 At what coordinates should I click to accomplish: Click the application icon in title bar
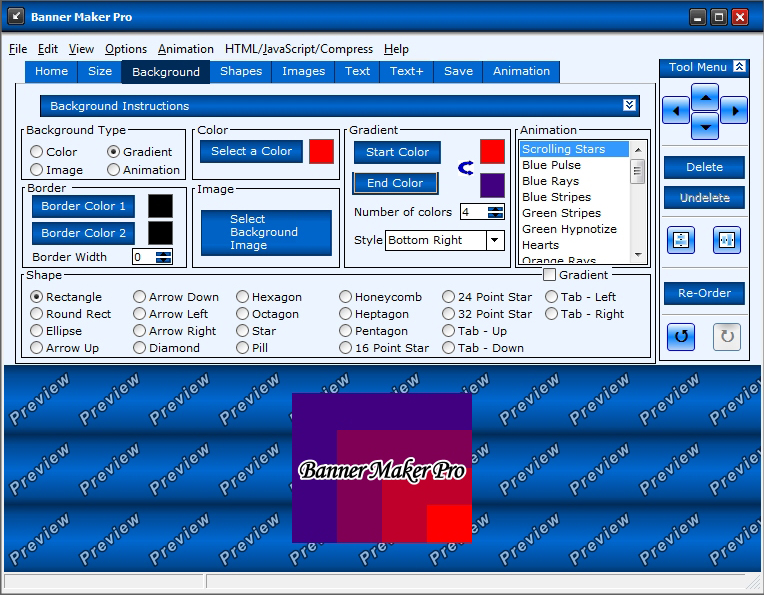click(x=16, y=16)
